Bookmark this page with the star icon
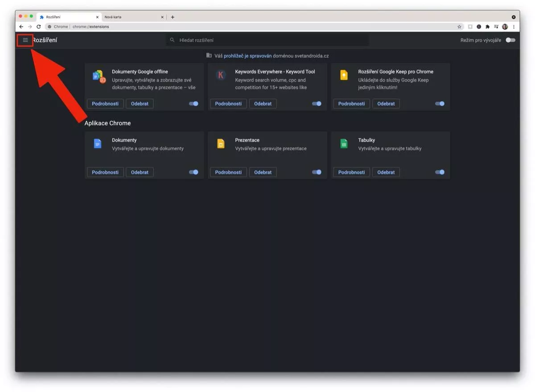The image size is (535, 392). (x=459, y=27)
